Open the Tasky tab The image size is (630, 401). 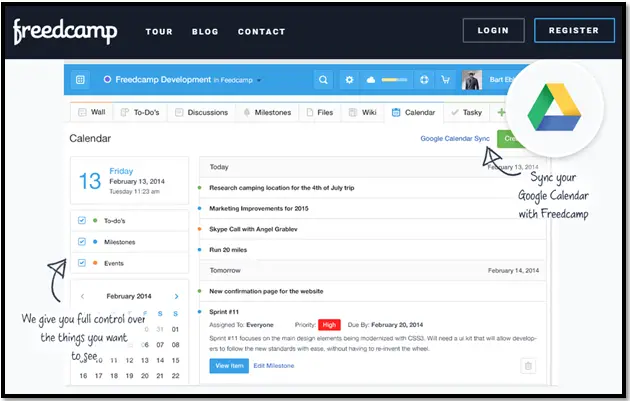(x=466, y=112)
